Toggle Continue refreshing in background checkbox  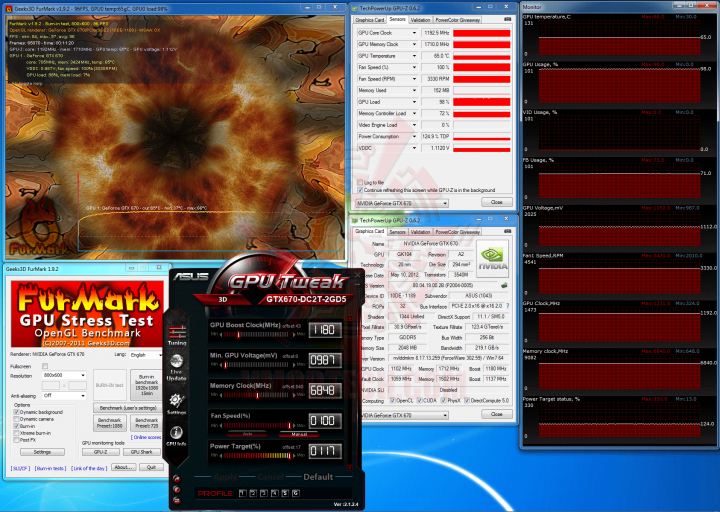360,190
